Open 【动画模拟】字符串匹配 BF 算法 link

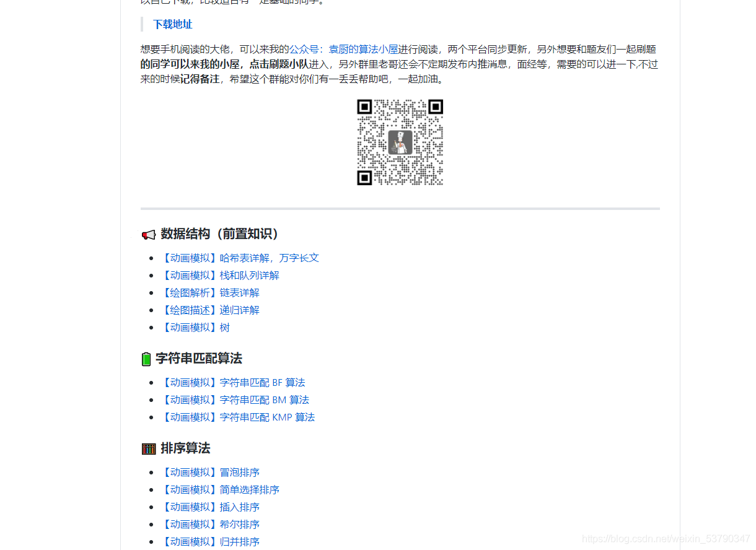(233, 382)
